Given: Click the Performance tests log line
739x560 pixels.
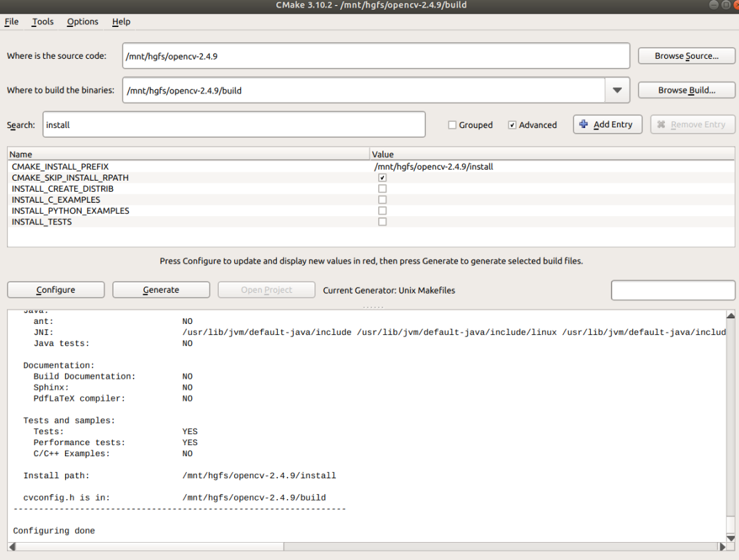Looking at the screenshot, I should pos(116,443).
